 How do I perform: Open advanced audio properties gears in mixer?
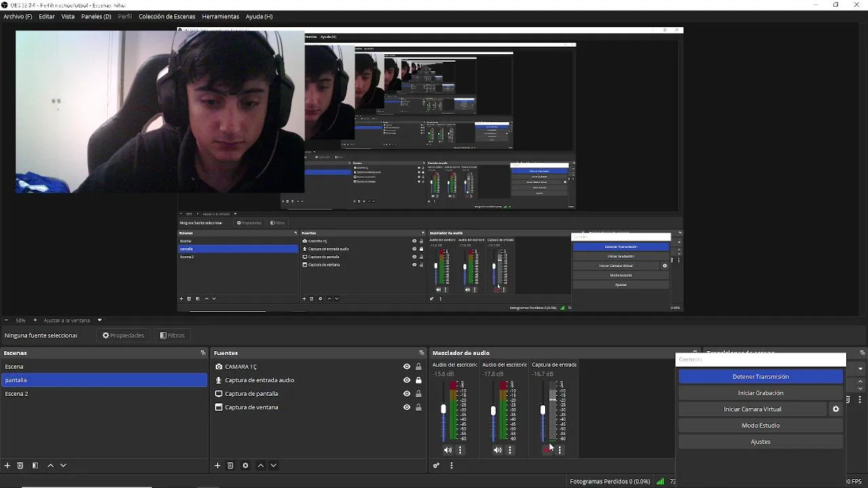(437, 466)
